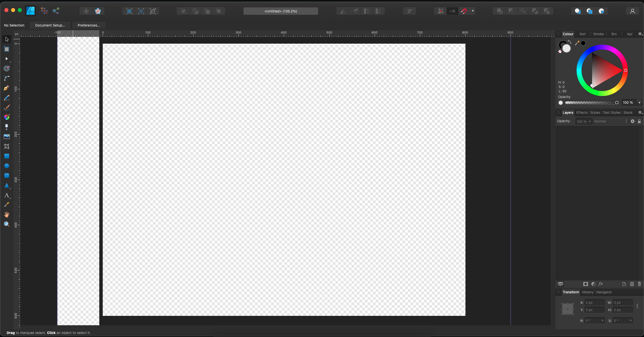Open Colour panel options menu
The image size is (644, 337).
640,34
